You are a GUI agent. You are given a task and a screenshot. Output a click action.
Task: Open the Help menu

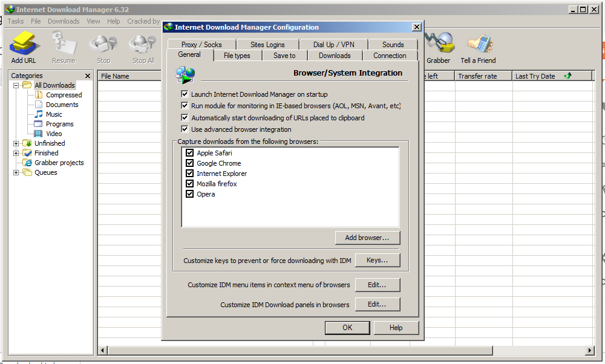pyautogui.click(x=114, y=21)
